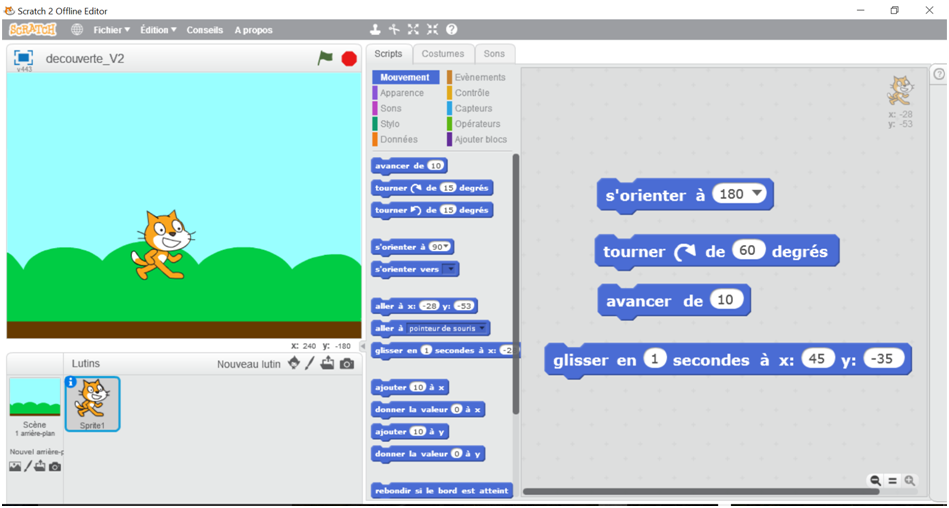Zoom out the scripts area with the magnifier
The image size is (949, 508).
point(876,481)
